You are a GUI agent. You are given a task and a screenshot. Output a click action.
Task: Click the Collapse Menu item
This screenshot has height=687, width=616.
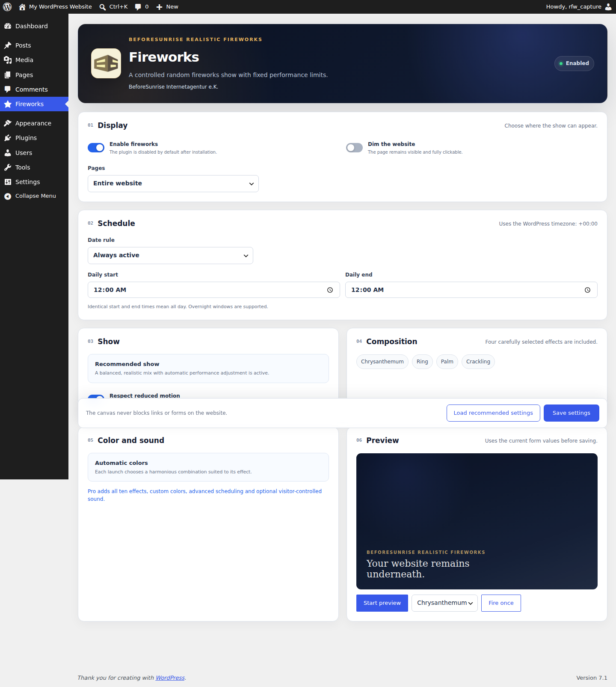[34, 196]
